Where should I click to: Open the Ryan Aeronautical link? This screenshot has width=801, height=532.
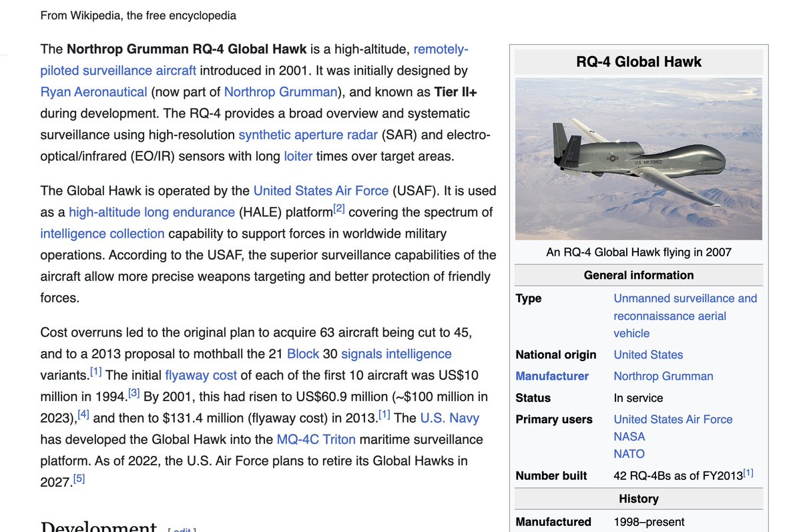point(93,91)
